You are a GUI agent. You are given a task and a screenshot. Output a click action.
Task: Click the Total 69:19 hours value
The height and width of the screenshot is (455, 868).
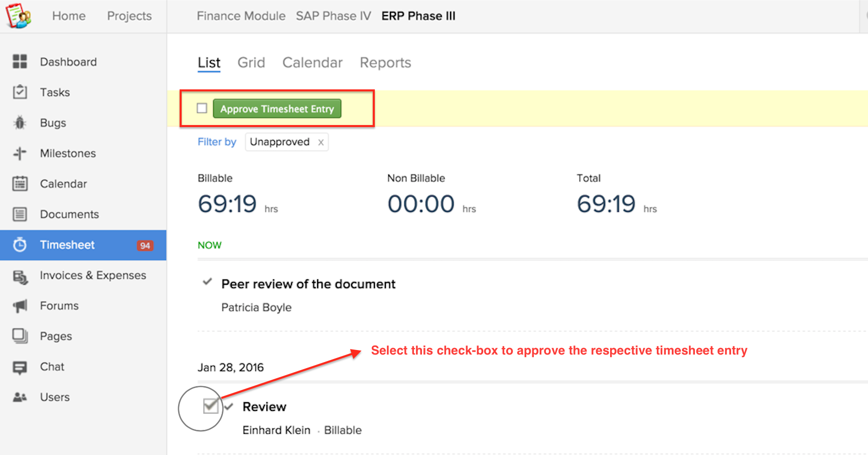(x=606, y=204)
